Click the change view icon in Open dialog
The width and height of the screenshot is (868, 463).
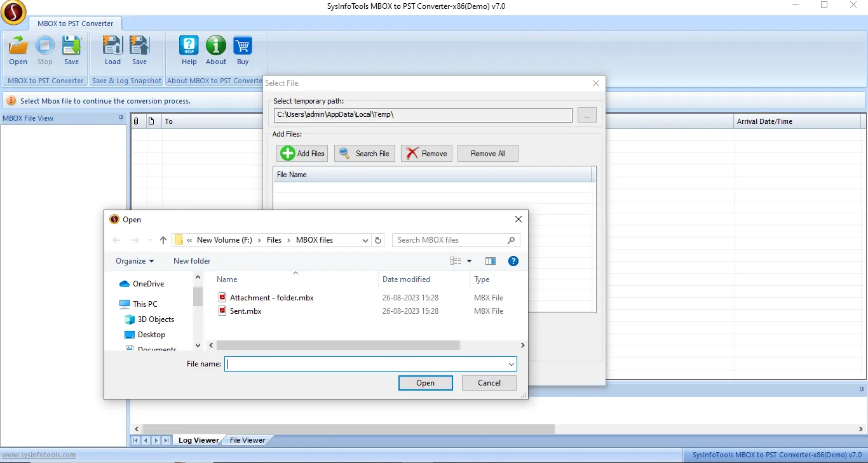[x=456, y=261]
